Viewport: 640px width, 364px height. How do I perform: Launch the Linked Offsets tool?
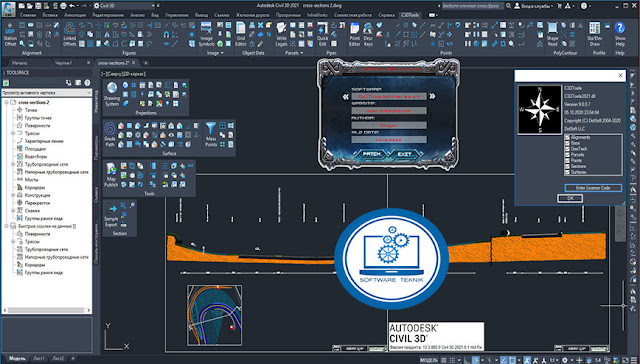click(x=70, y=34)
